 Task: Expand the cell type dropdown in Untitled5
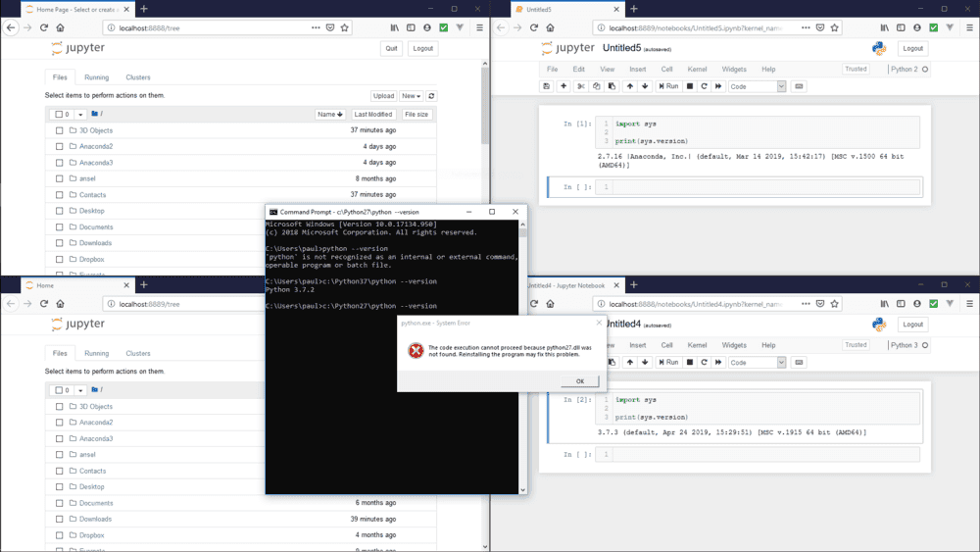click(x=757, y=86)
